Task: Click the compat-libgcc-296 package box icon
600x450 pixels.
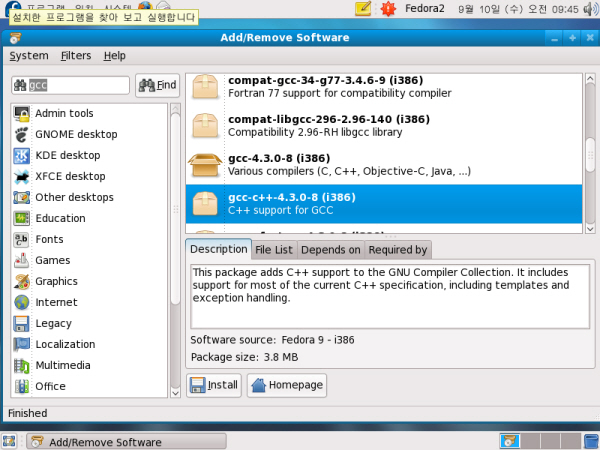Action: click(x=205, y=126)
